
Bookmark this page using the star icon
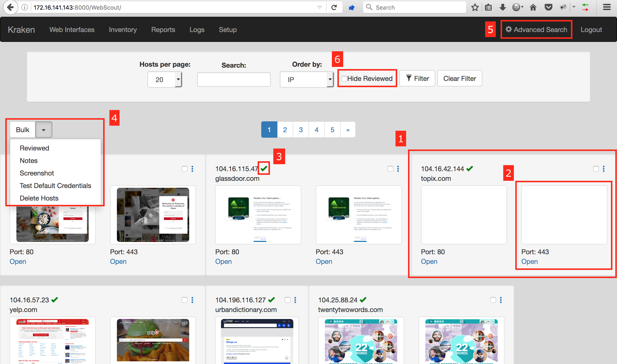(x=475, y=7)
